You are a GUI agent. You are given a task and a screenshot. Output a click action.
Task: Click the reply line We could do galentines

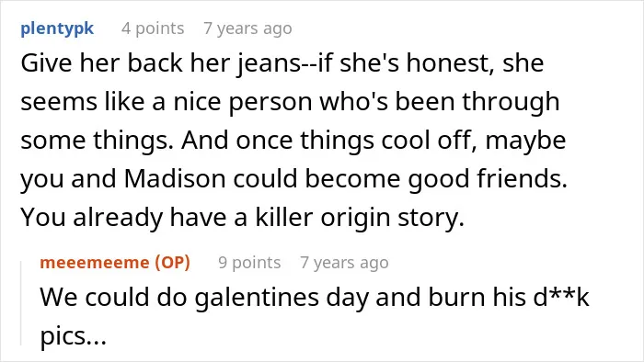click(x=315, y=298)
